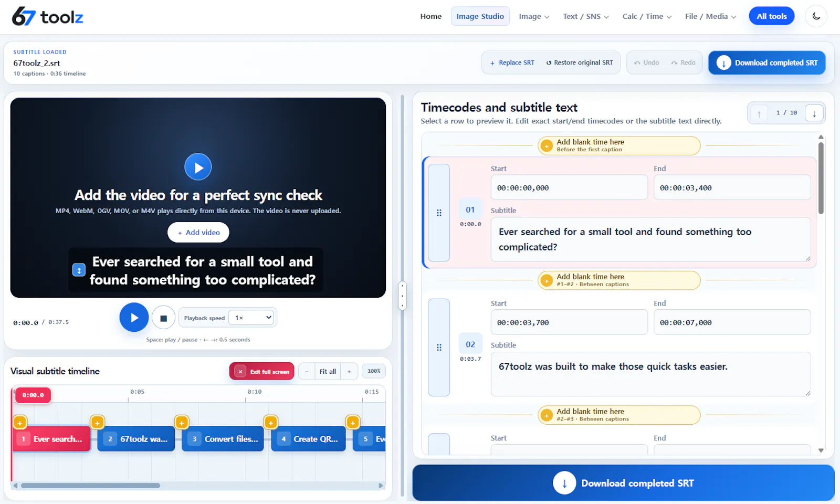Go to Home page
The height and width of the screenshot is (504, 840).
(x=431, y=16)
